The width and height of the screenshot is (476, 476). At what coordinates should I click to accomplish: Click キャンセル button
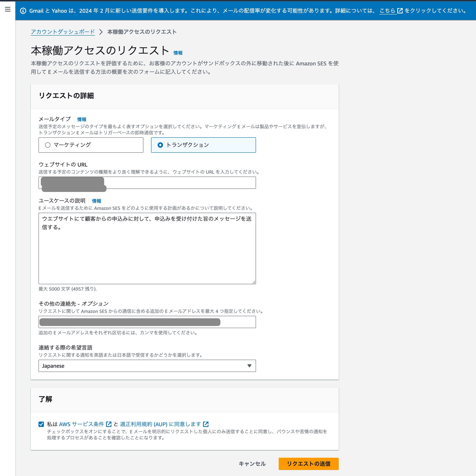pos(252,464)
